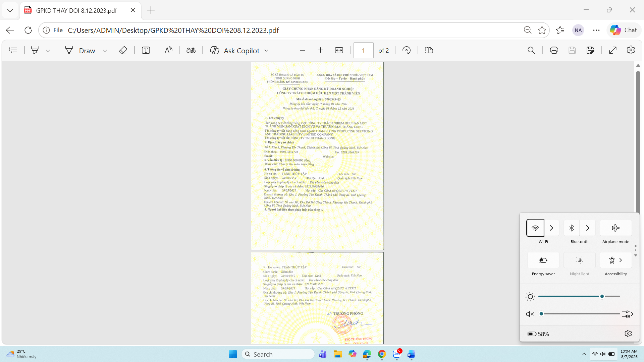The image size is (644, 362).
Task: Click the page number input box
Action: 363,50
